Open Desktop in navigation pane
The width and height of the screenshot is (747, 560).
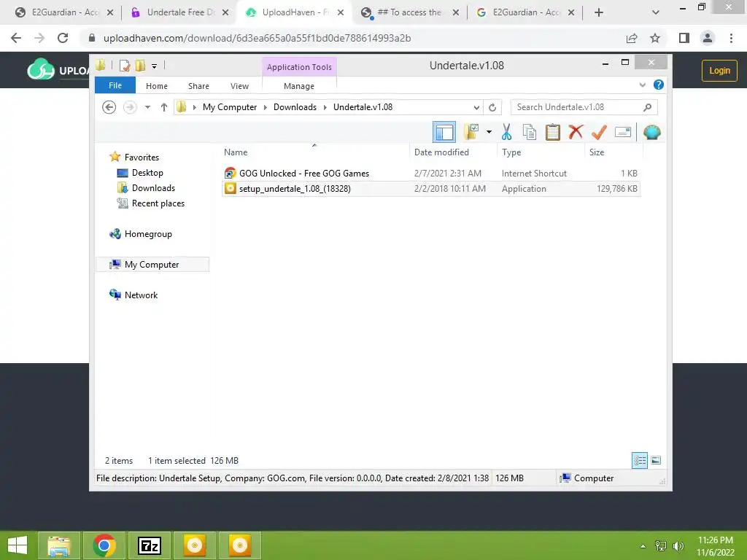[147, 172]
